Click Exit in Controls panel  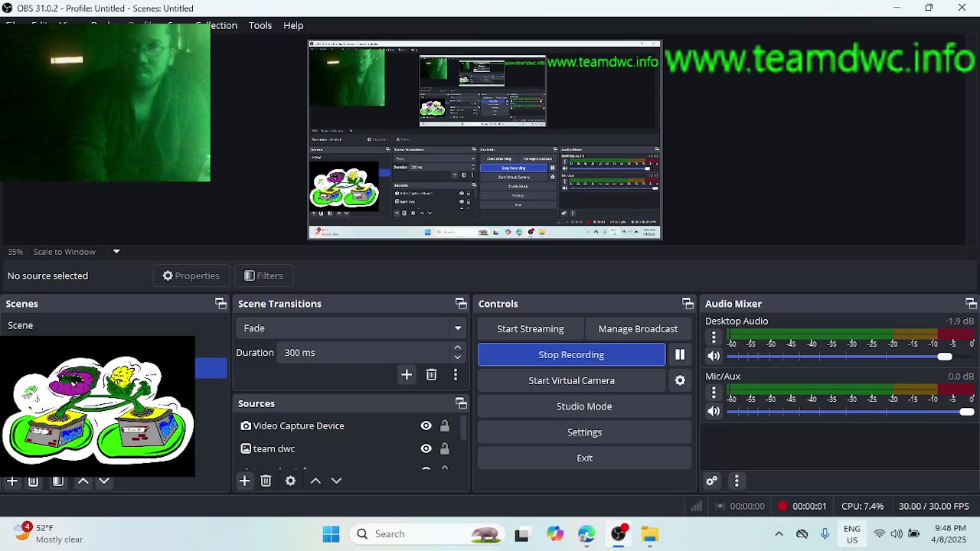click(x=584, y=458)
